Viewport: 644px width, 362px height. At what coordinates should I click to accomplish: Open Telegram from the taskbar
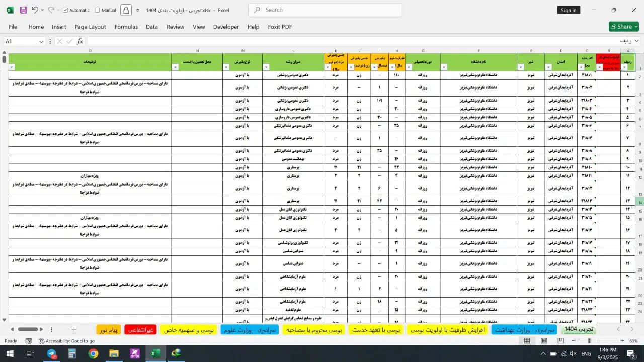[52, 354]
